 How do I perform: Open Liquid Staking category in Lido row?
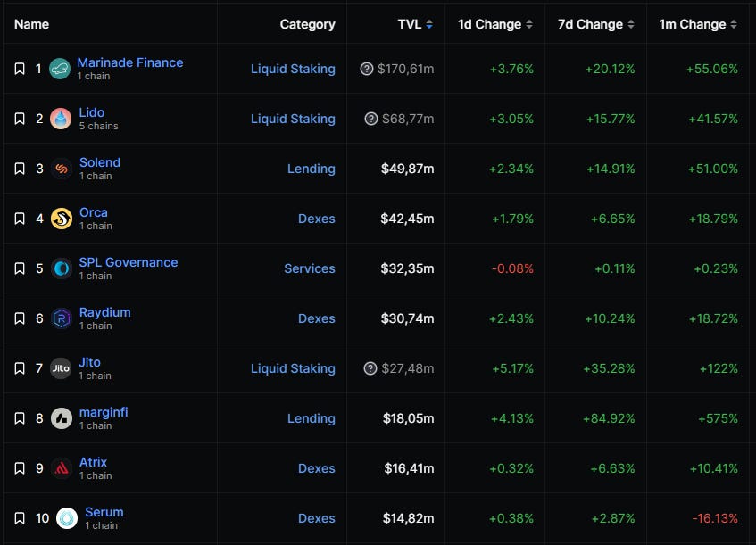point(293,119)
